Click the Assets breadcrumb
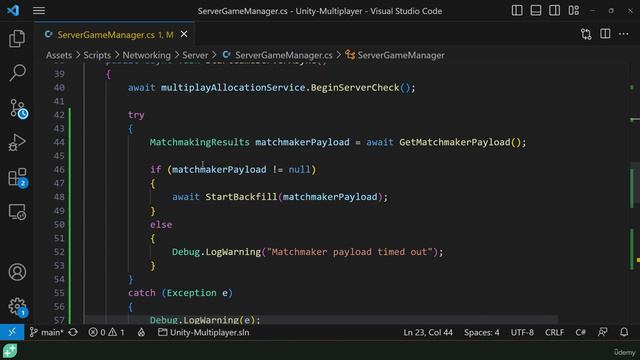Screen dimensions: 640x360 pyautogui.click(x=59, y=55)
